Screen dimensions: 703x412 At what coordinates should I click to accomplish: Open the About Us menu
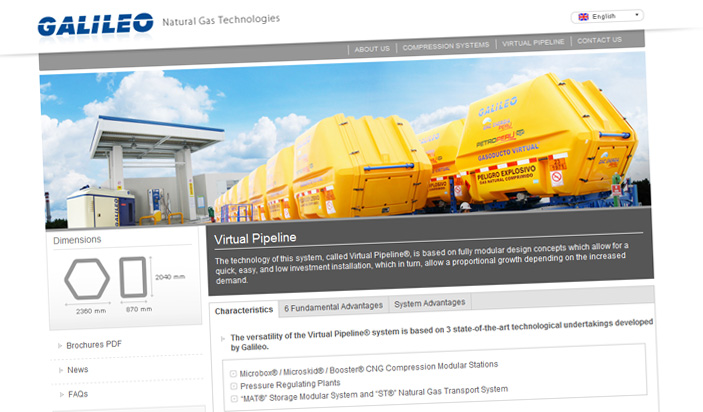click(x=372, y=45)
